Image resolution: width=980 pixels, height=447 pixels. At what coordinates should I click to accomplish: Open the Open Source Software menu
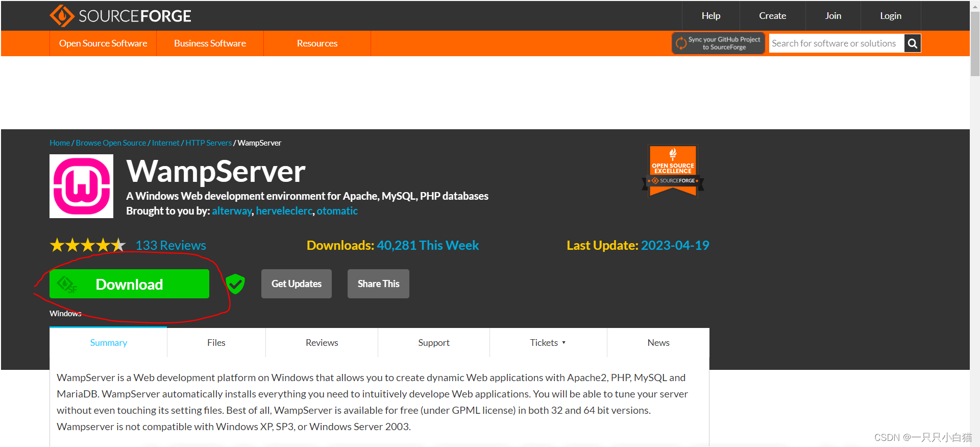[x=103, y=43]
